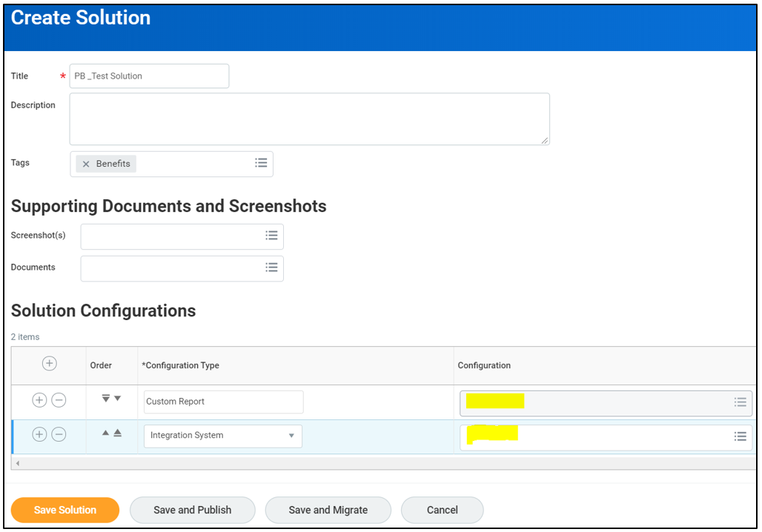
Task: Open the Tags prompt icon
Action: [x=261, y=163]
